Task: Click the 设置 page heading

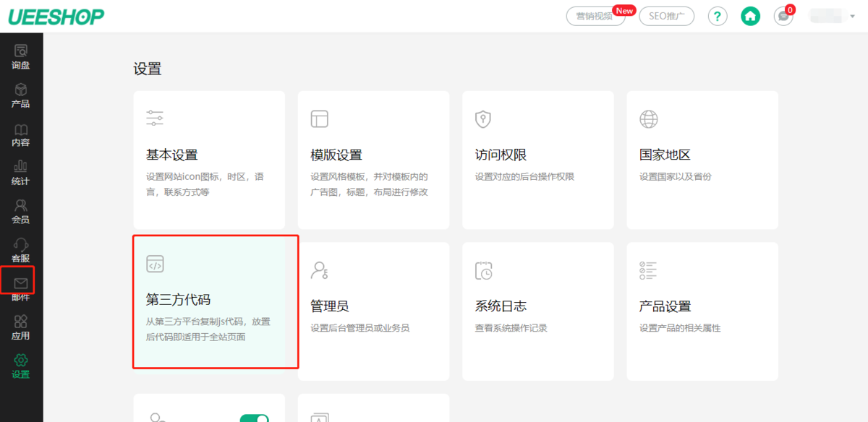Action: tap(148, 69)
